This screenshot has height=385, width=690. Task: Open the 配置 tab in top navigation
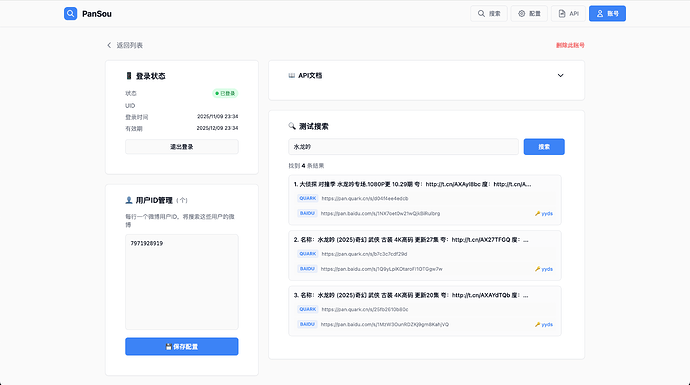pos(529,14)
